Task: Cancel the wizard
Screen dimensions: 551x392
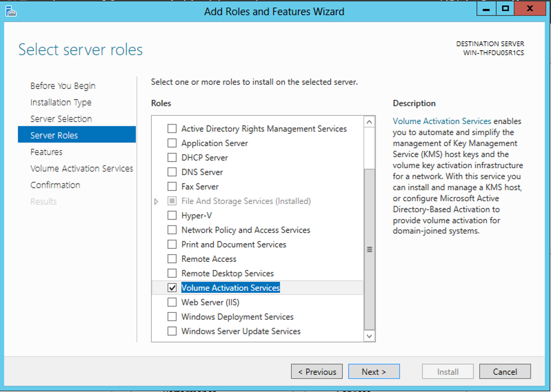Action: pos(505,372)
